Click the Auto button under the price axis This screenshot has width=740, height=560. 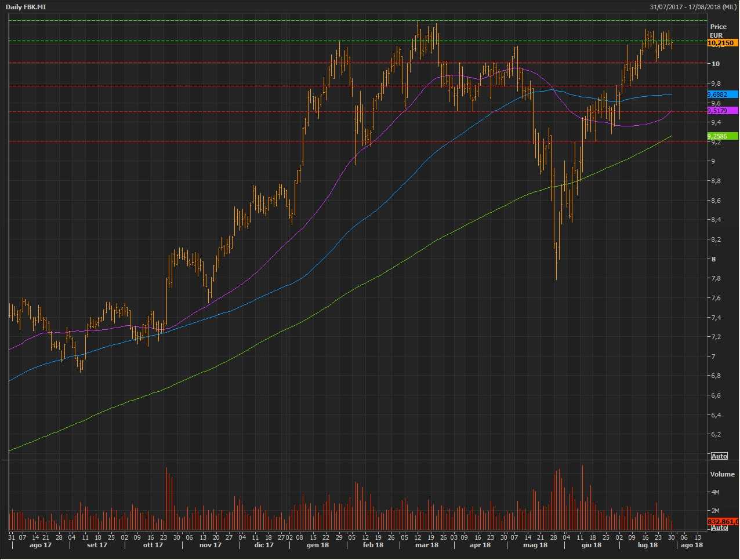[x=719, y=456]
